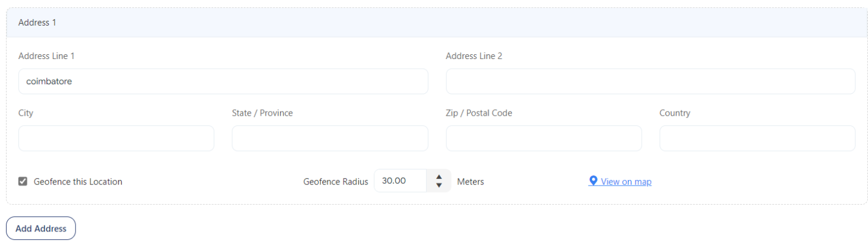Open the View on map link
Screen dimensions: 868x244
coord(626,182)
